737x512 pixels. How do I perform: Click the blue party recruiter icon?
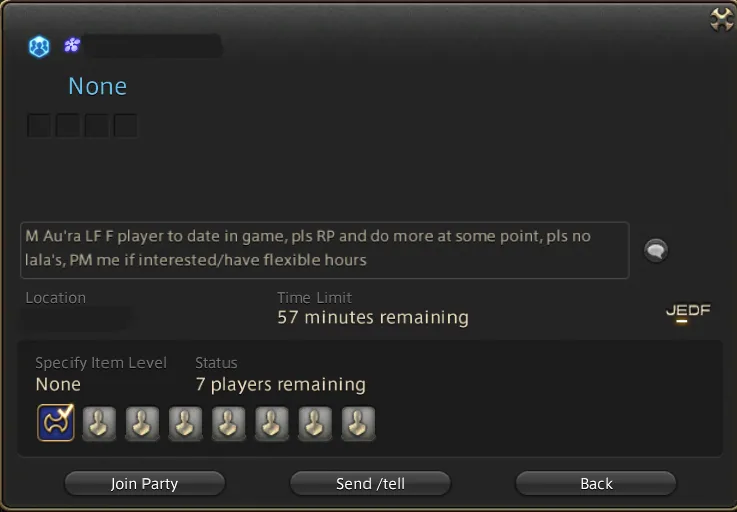coord(39,47)
